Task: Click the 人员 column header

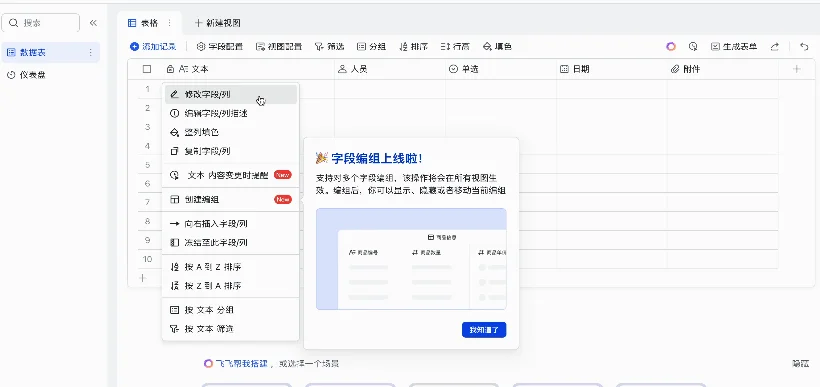Action: point(390,69)
